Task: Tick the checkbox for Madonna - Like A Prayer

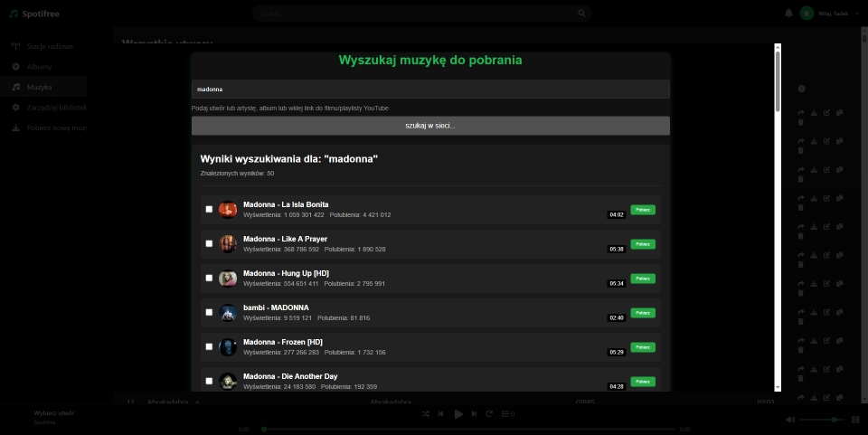Action: 209,243
